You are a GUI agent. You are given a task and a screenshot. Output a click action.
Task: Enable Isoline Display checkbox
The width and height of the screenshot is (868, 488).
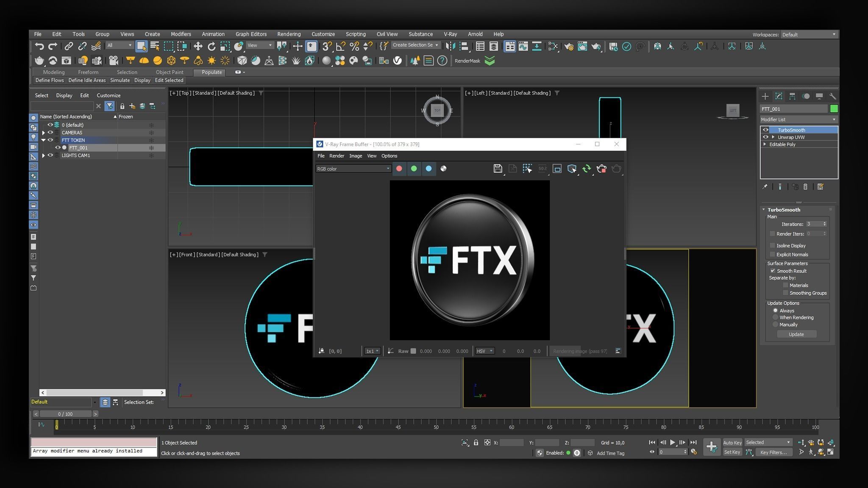[772, 245]
